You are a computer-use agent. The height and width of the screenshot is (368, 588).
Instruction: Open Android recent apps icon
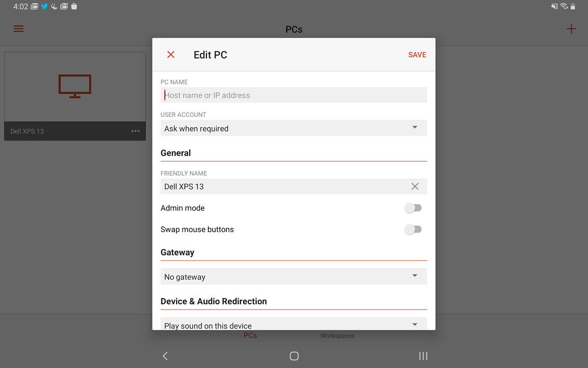click(423, 356)
